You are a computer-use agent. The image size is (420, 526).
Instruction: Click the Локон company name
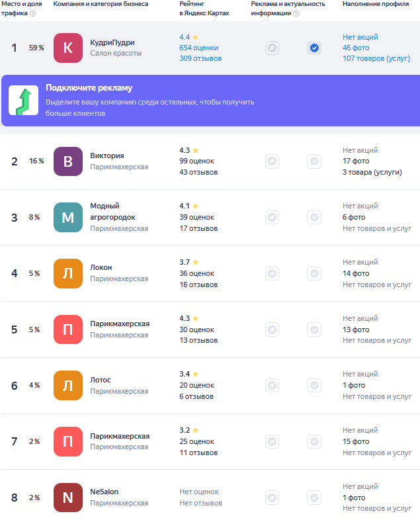click(101, 268)
